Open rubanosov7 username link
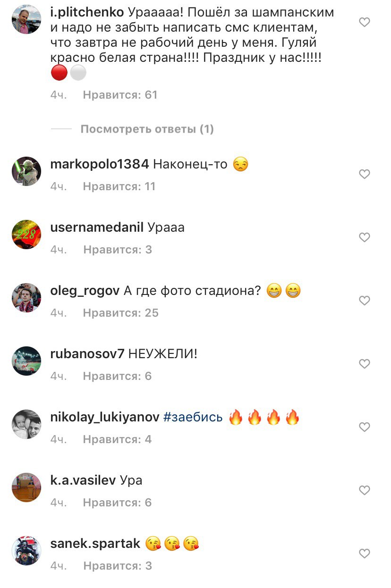This screenshot has width=391, height=588. pyautogui.click(x=87, y=354)
